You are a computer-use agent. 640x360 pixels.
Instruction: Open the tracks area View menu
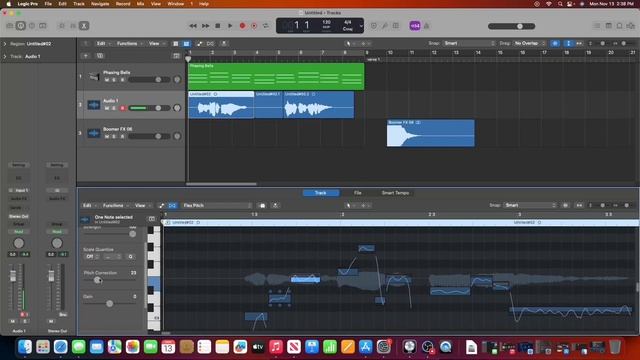tap(156, 43)
